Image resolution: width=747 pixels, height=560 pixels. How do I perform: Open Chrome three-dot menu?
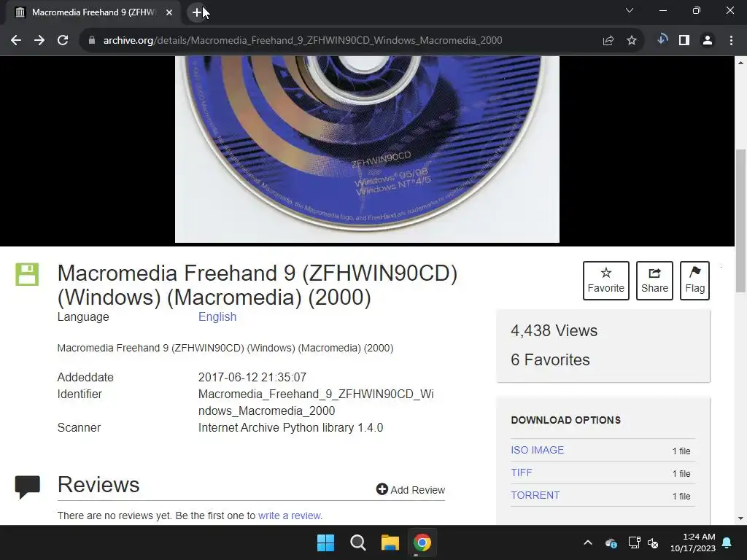731,41
